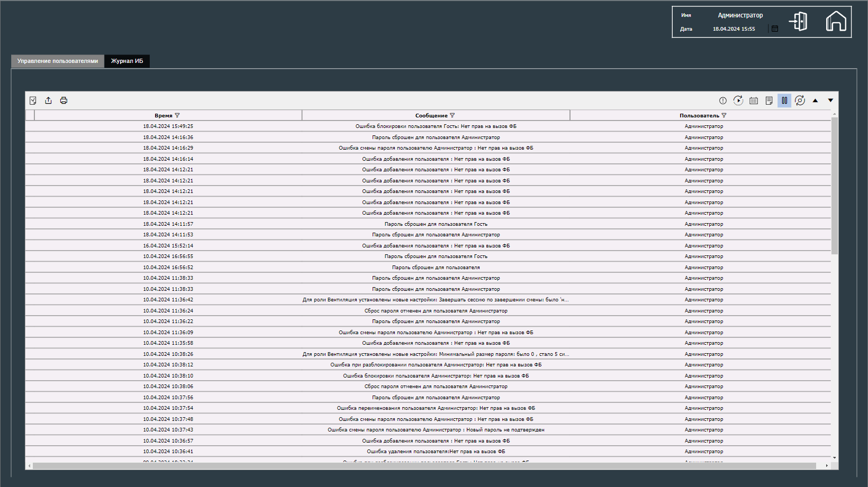Viewport: 868px width, 487px height.
Task: Click the export upload icon
Action: pos(48,100)
